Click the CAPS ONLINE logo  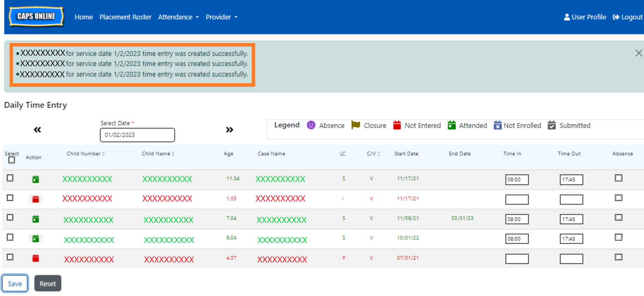36,17
